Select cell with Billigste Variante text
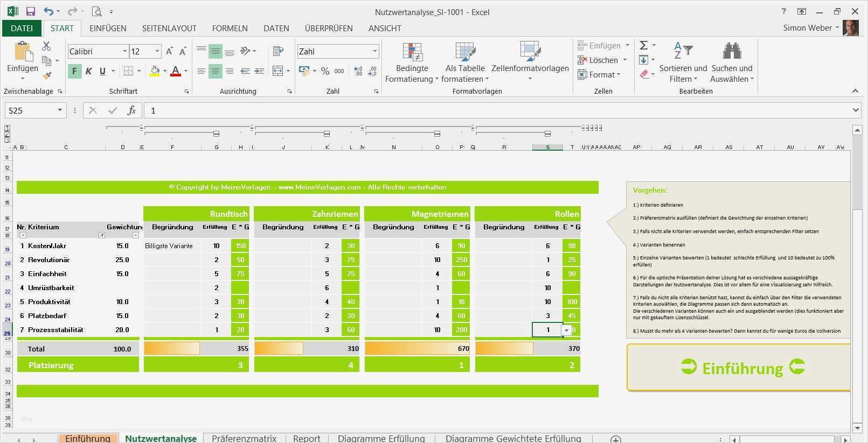This screenshot has width=868, height=443. pos(172,246)
